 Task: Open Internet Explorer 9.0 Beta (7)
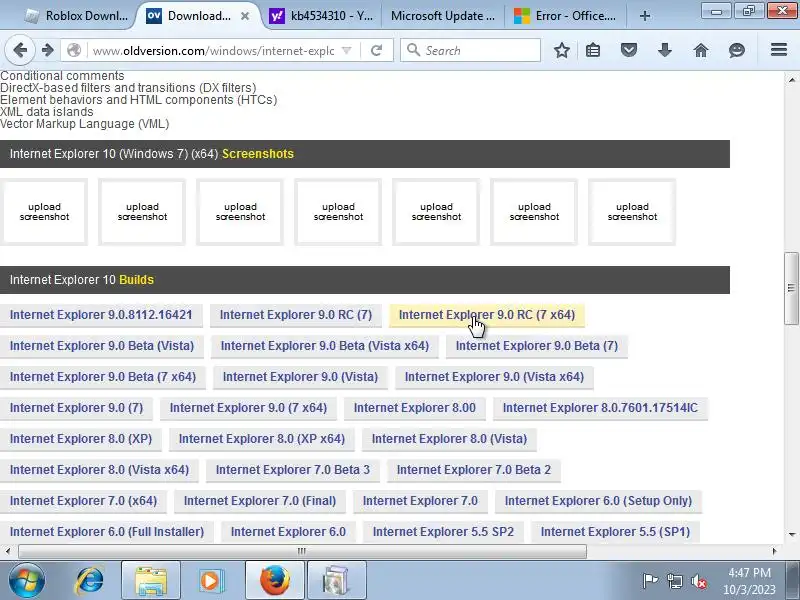tap(537, 346)
